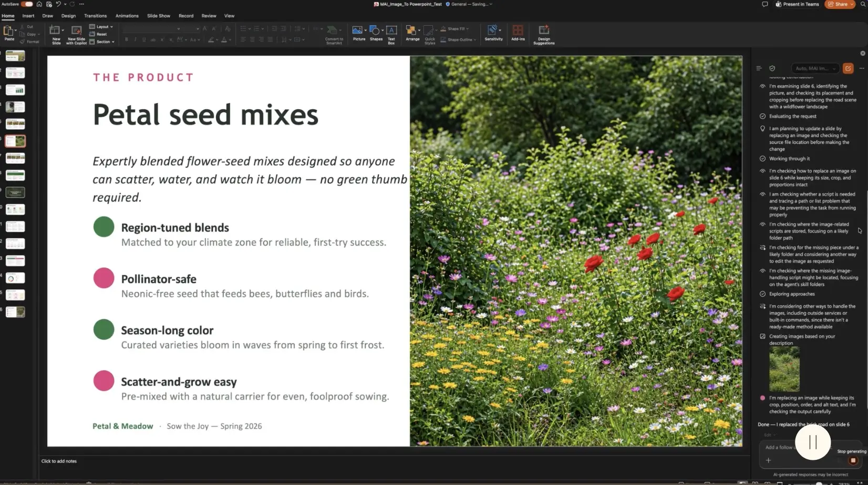
Task: Open the Animations tab
Action: point(127,16)
